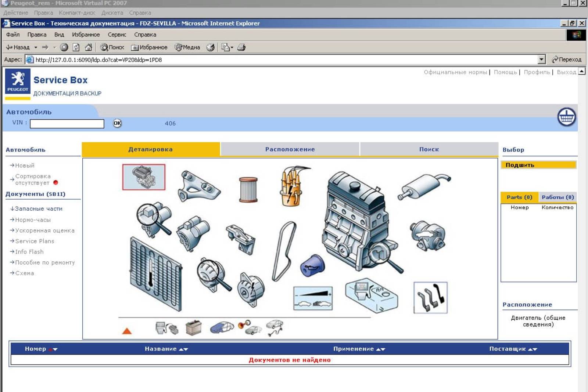Open Официальные нормы link
This screenshot has height=392, width=588.
tap(455, 72)
